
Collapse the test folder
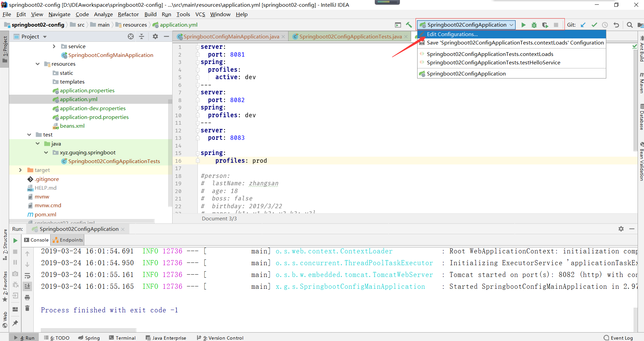coord(29,135)
